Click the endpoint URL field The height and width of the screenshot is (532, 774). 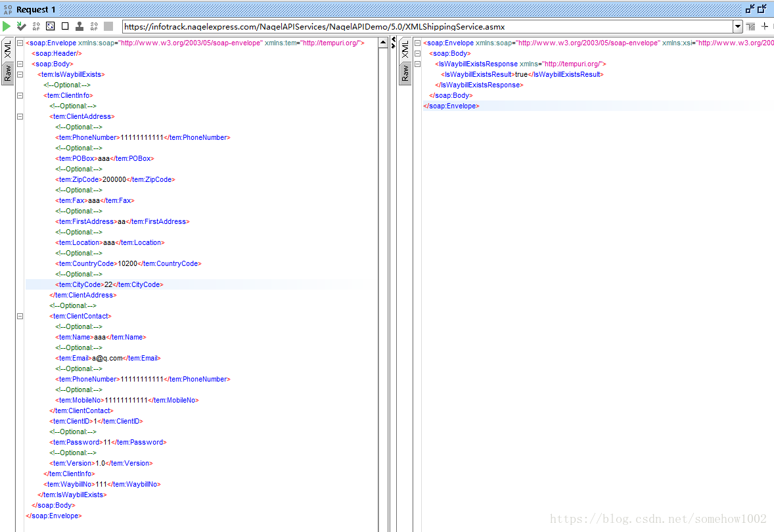(428, 27)
